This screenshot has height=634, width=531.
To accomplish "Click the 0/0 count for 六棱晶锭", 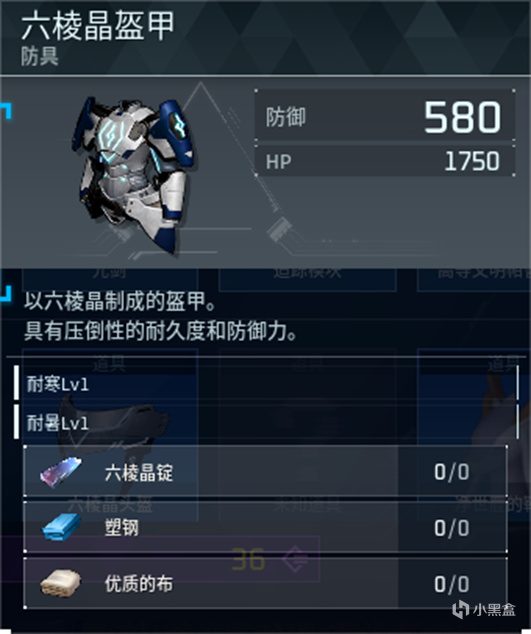I will coord(452,472).
